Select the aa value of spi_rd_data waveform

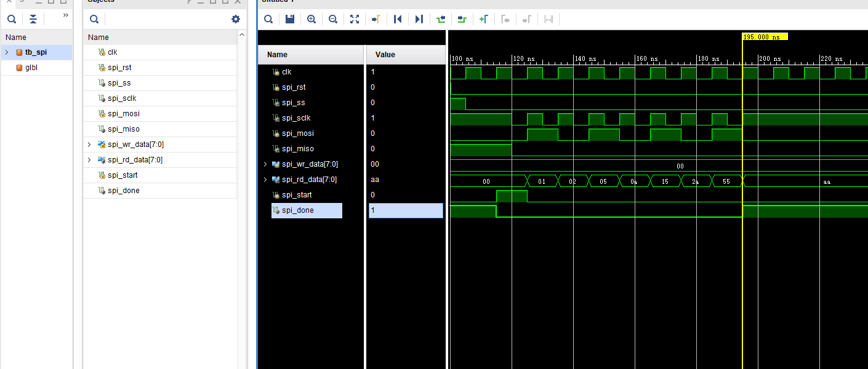827,181
